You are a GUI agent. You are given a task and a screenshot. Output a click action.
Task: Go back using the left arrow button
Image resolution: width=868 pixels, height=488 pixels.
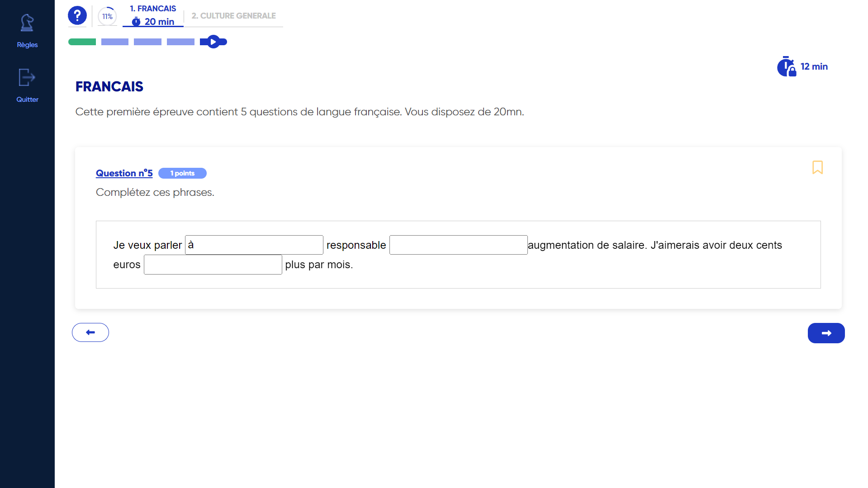point(90,332)
